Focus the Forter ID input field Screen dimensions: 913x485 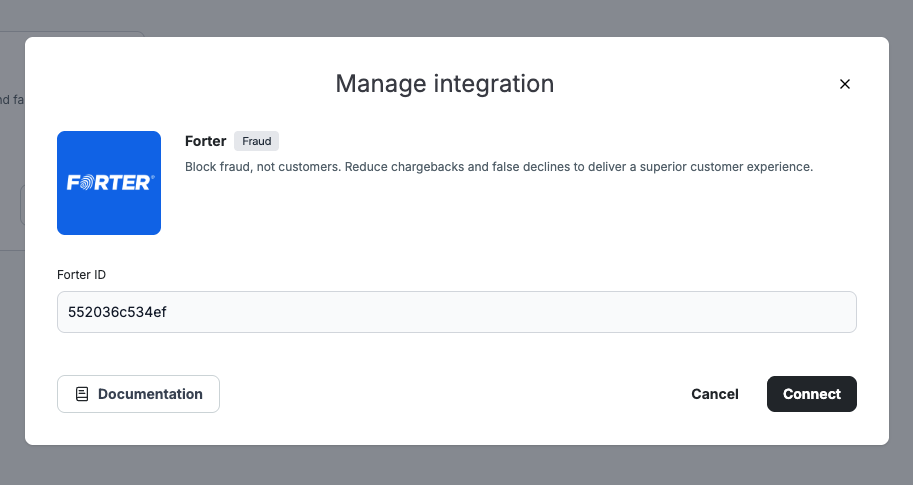tap(456, 312)
